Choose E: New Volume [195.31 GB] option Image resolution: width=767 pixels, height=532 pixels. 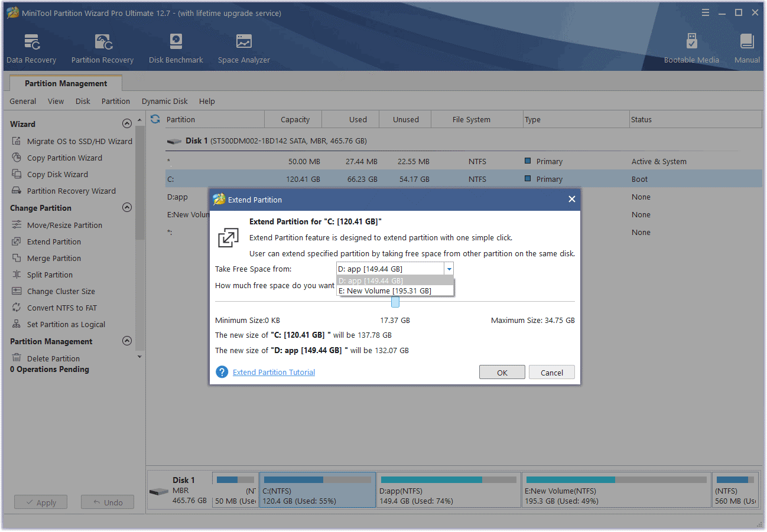395,291
